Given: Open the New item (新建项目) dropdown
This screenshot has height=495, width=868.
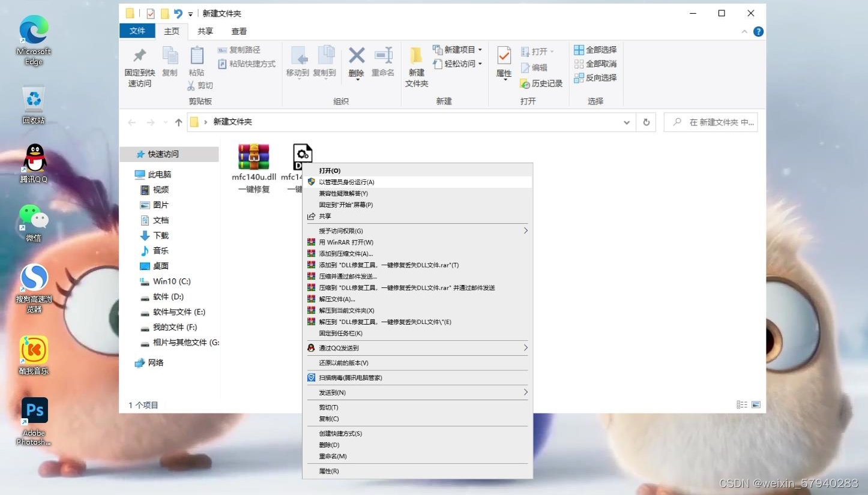Looking at the screenshot, I should [457, 50].
